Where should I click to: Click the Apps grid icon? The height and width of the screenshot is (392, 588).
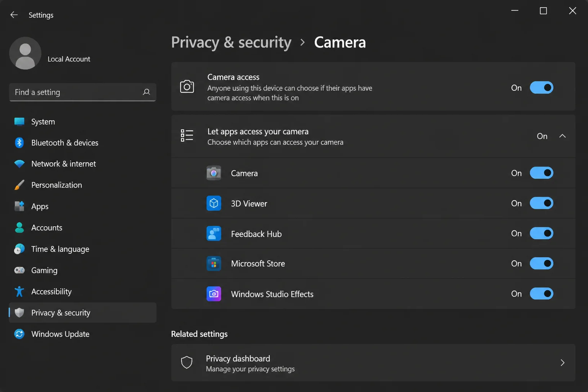tap(20, 206)
